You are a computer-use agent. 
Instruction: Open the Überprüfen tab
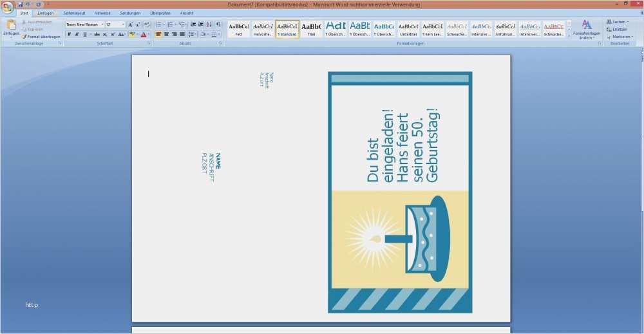click(x=160, y=13)
